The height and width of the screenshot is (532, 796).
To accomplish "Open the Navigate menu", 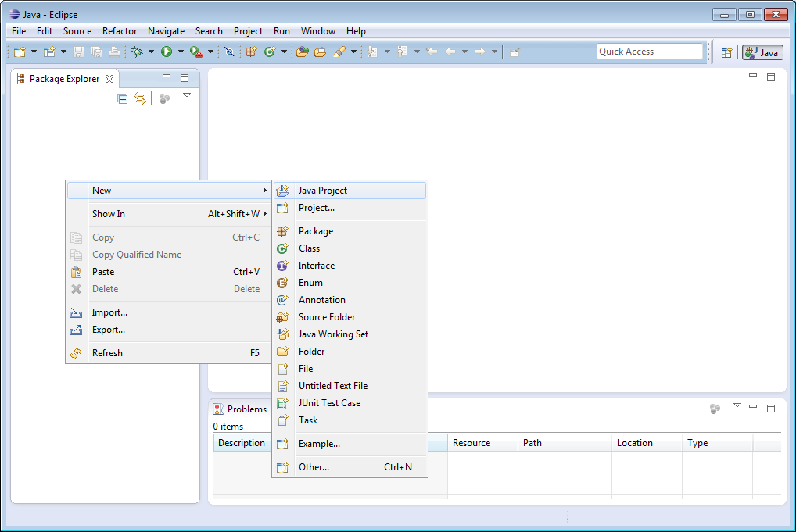I will [x=166, y=31].
